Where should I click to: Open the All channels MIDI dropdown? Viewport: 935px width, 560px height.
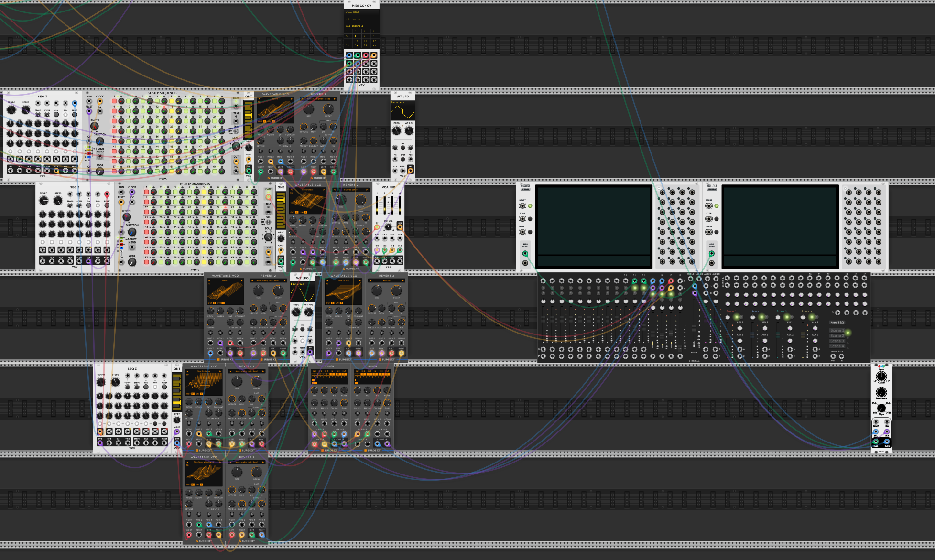[361, 26]
